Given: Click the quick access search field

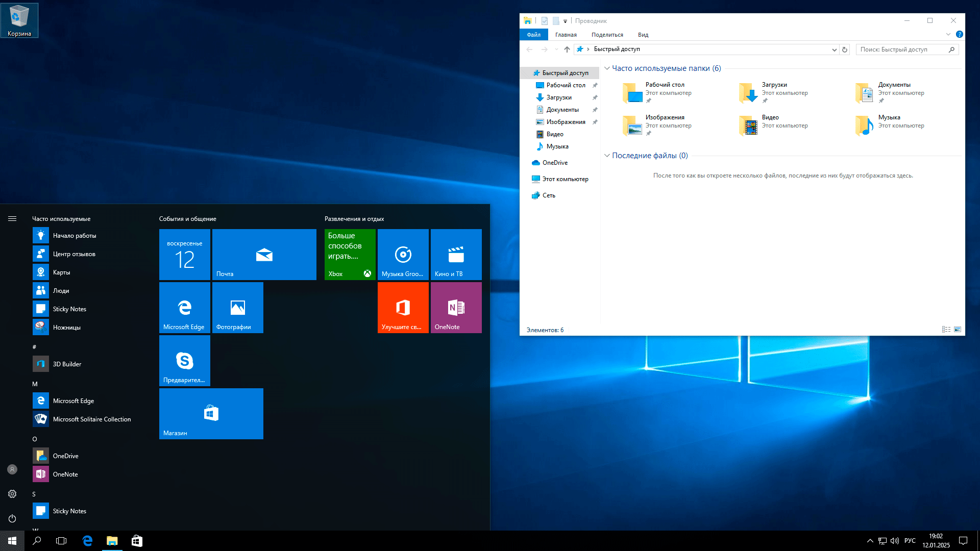Looking at the screenshot, I should (x=901, y=49).
